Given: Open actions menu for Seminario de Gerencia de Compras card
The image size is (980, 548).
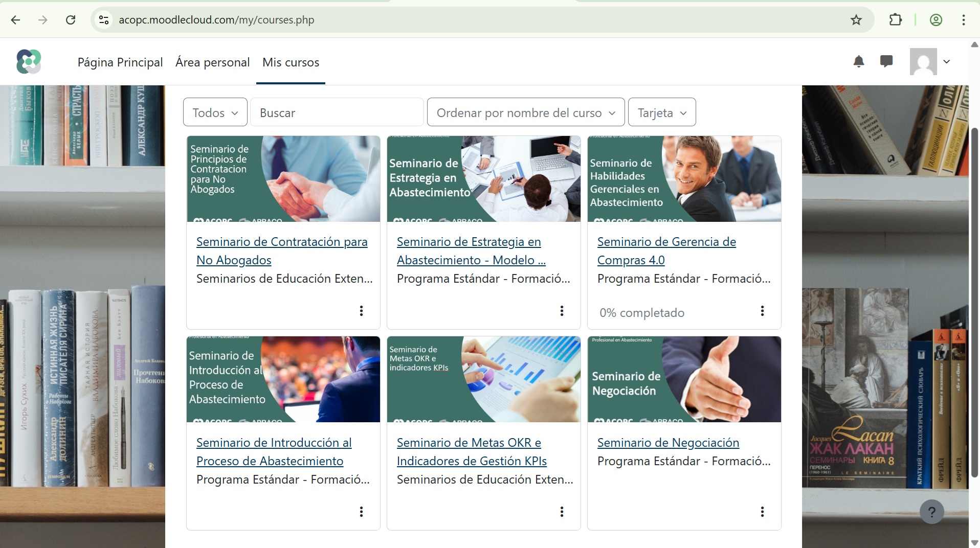Looking at the screenshot, I should (x=762, y=311).
